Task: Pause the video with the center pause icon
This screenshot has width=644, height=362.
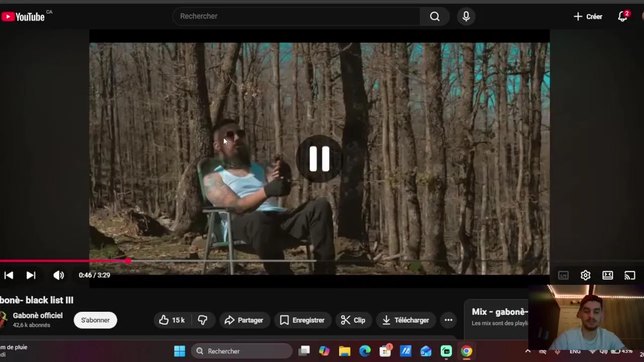Action: coord(319,159)
